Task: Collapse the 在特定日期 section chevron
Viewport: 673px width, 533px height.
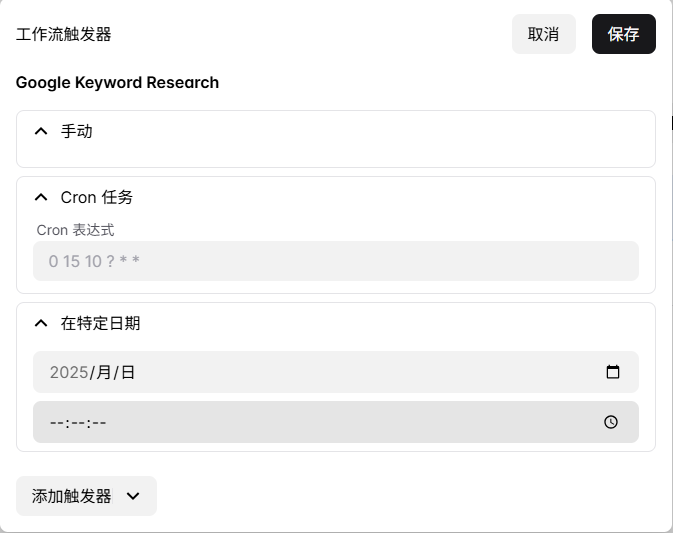Action: click(x=41, y=323)
